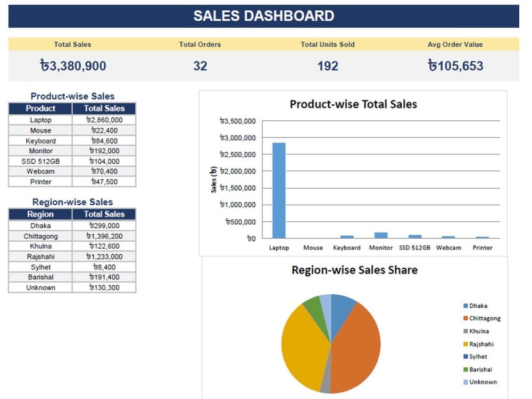Select the Sylhet legend entry
The width and height of the screenshot is (532, 399).
tap(475, 356)
